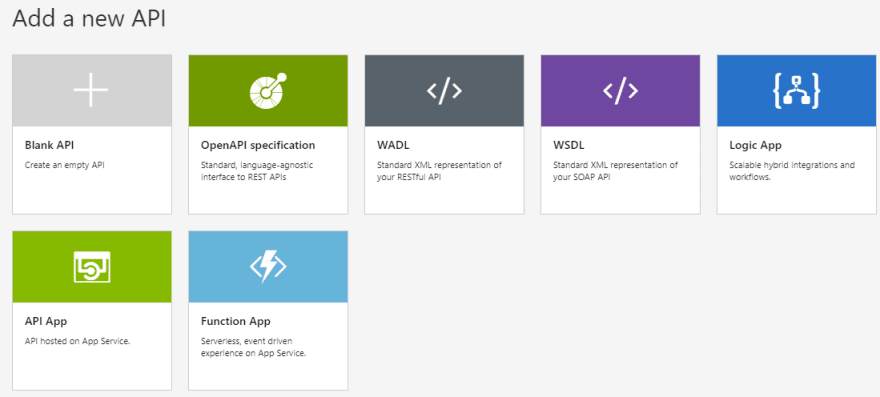Select the Function App title
Image resolution: width=880 pixels, height=397 pixels.
(236, 322)
